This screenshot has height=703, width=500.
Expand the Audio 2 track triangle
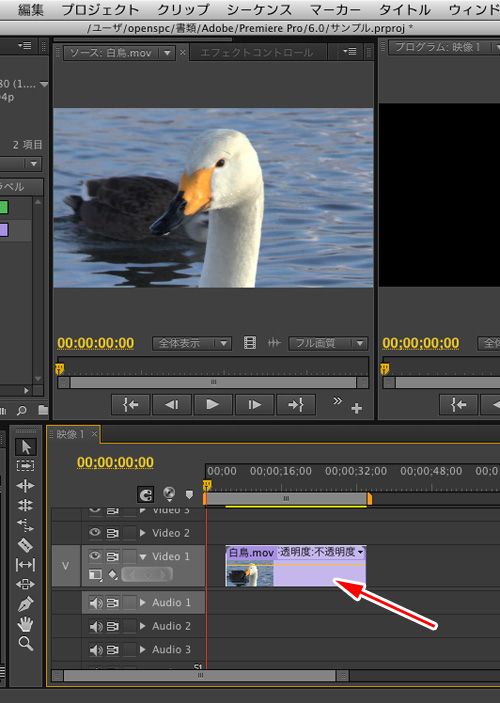[x=143, y=626]
